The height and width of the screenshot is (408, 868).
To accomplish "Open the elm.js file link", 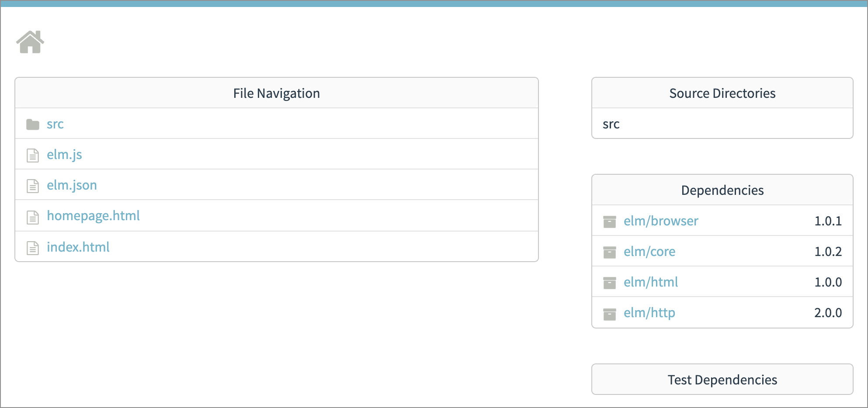I will coord(64,155).
